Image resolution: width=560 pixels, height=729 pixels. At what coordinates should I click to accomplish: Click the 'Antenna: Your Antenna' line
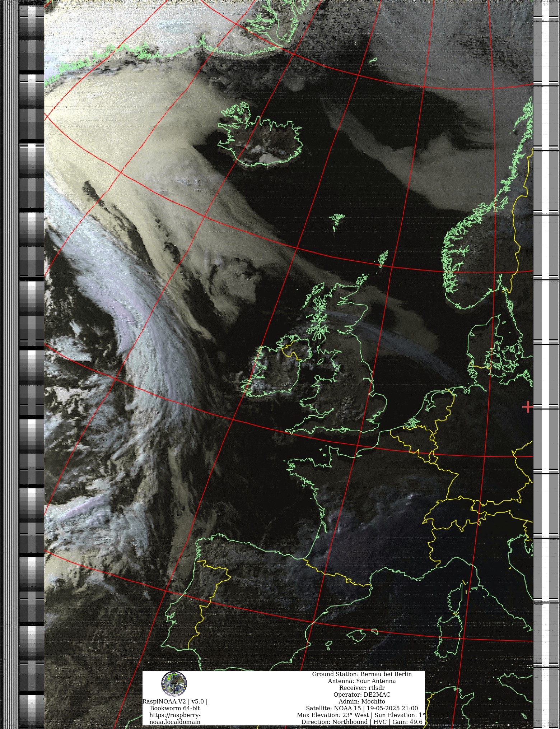pos(362,681)
